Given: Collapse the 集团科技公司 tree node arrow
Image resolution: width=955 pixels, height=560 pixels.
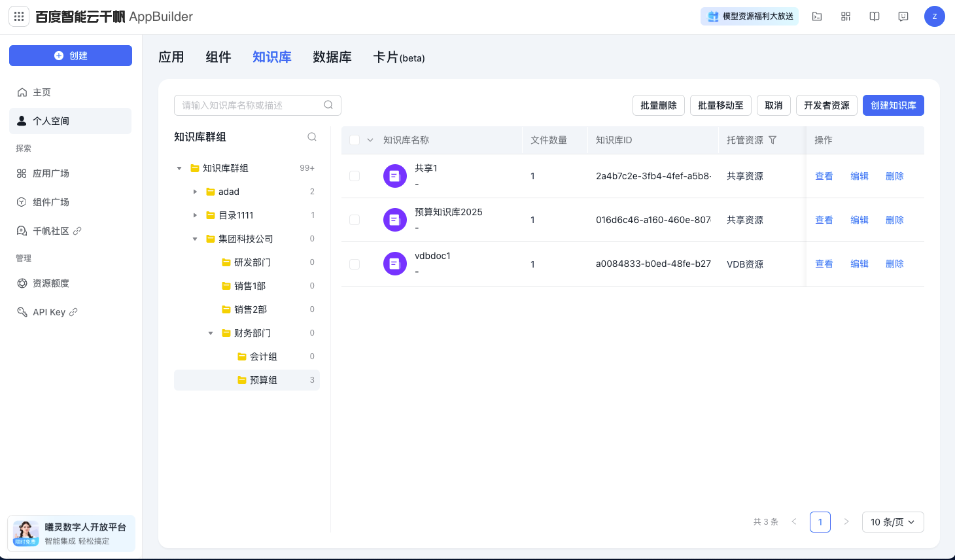Looking at the screenshot, I should tap(195, 239).
